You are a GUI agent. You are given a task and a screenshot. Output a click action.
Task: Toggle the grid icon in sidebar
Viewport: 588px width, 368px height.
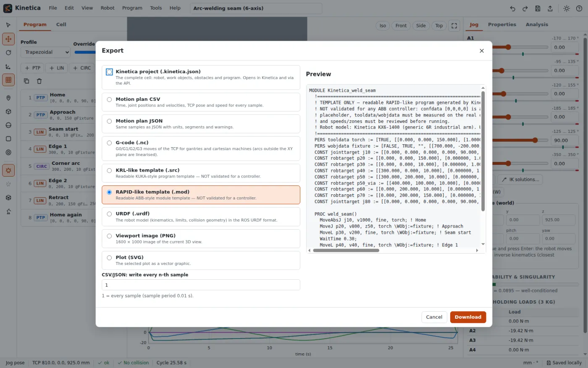coord(8,80)
